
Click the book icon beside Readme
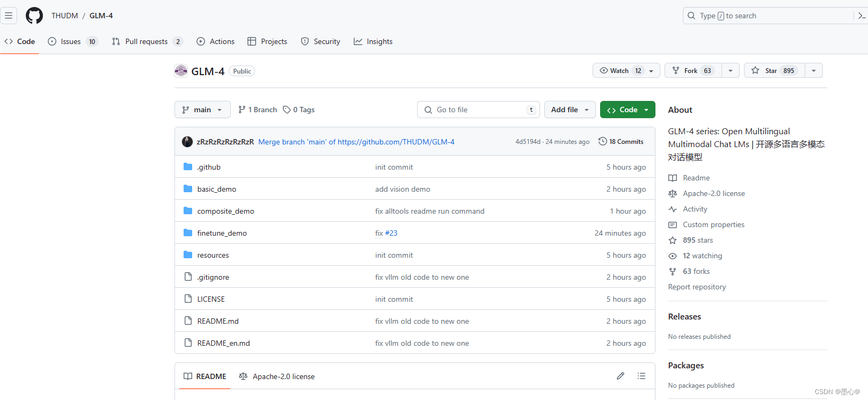coord(673,178)
